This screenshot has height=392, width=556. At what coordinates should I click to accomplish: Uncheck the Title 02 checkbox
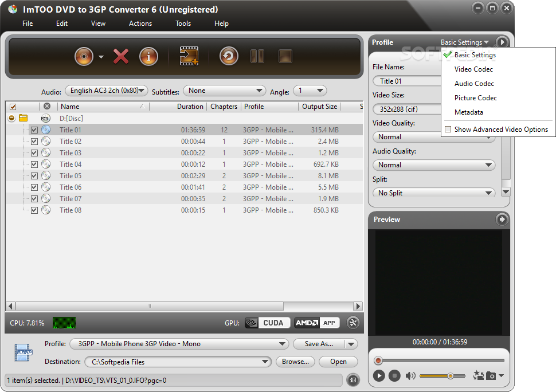[x=34, y=142]
